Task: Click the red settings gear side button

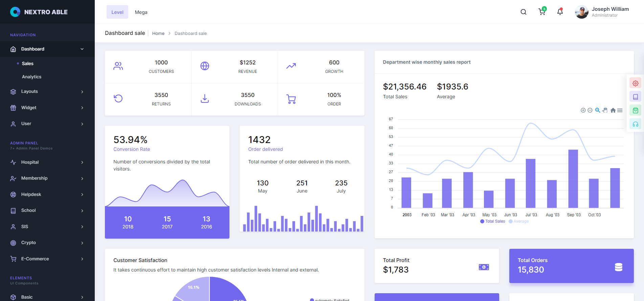Action: pyautogui.click(x=636, y=83)
